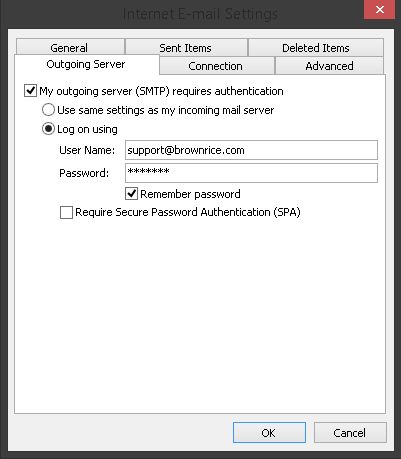Focus the Password input field
Viewport: 401px width, 459px height.
251,173
